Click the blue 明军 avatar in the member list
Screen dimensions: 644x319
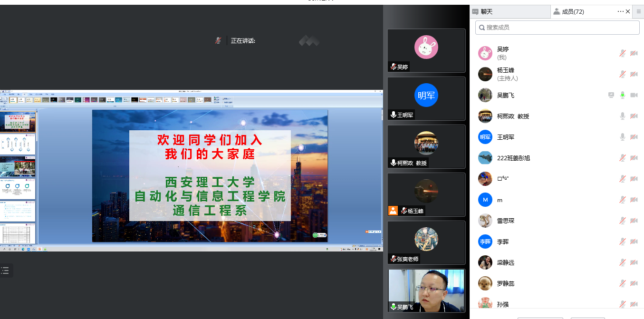click(x=485, y=137)
